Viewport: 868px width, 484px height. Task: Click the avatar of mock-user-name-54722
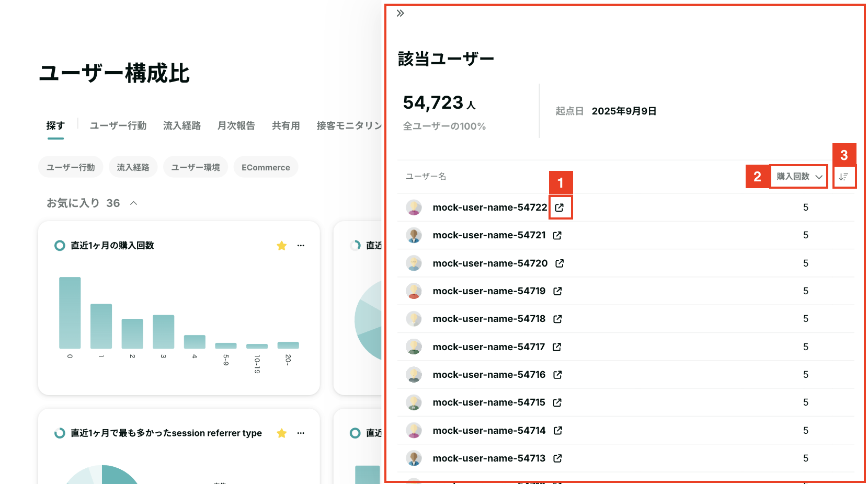[x=414, y=208]
